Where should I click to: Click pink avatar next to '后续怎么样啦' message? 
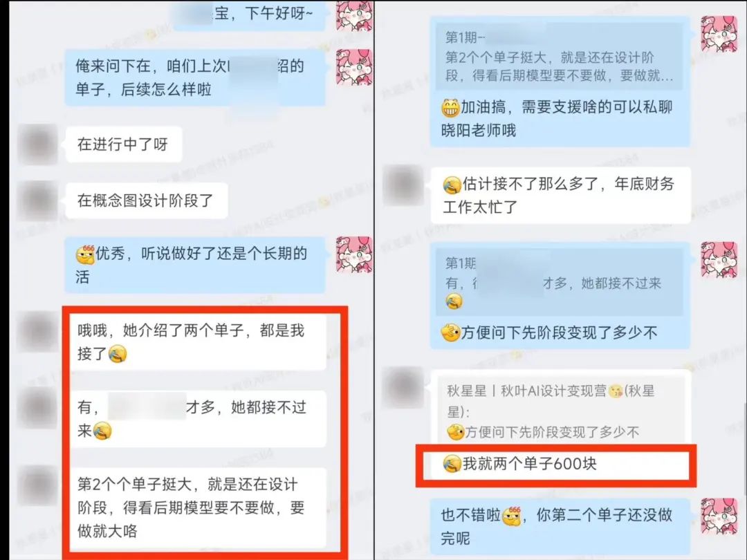click(x=354, y=67)
